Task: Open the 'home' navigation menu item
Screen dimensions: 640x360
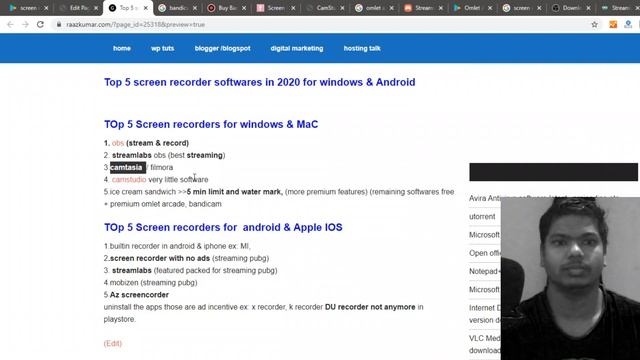Action: [x=122, y=48]
